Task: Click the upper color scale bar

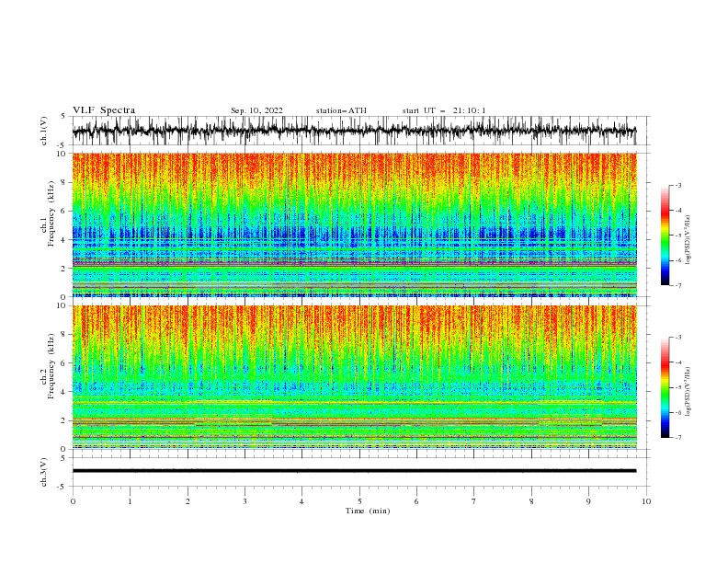Action: click(665, 236)
